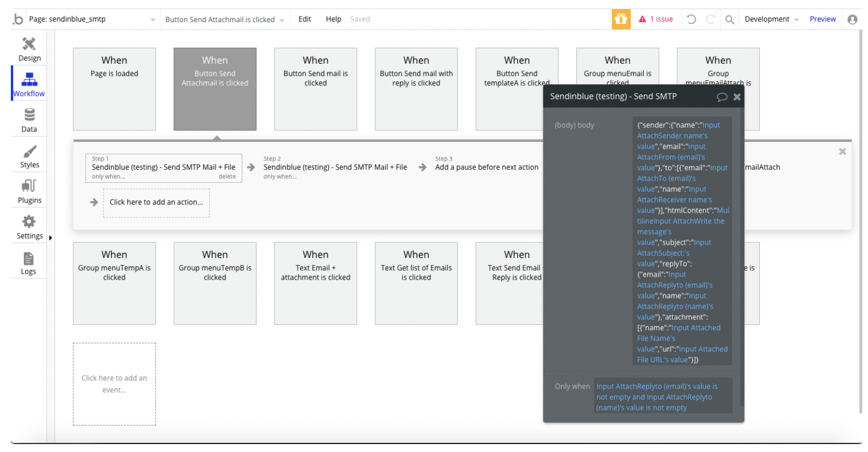The height and width of the screenshot is (452, 868).
Task: Select the Text Send Email Reply is clicked event
Action: 510,283
